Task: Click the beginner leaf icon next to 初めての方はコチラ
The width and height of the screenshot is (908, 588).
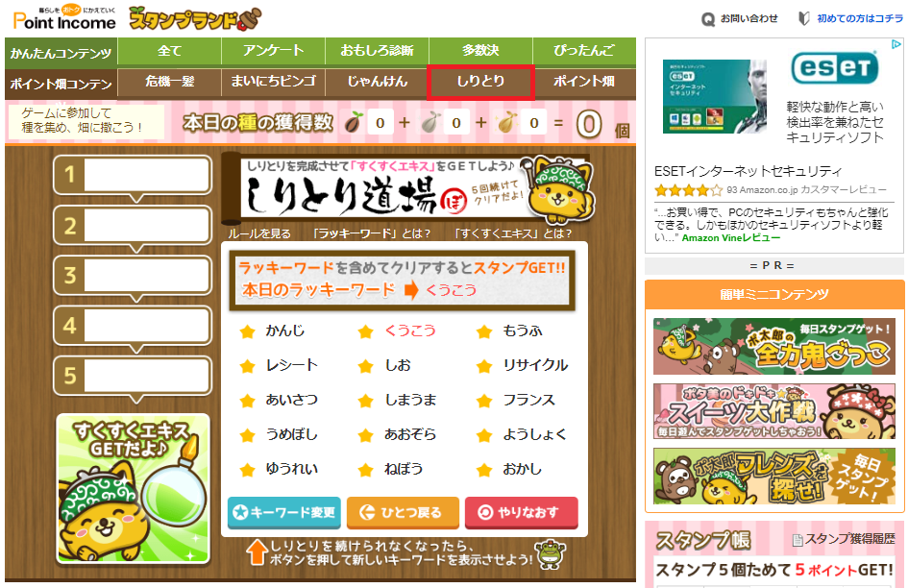Action: pyautogui.click(x=803, y=18)
